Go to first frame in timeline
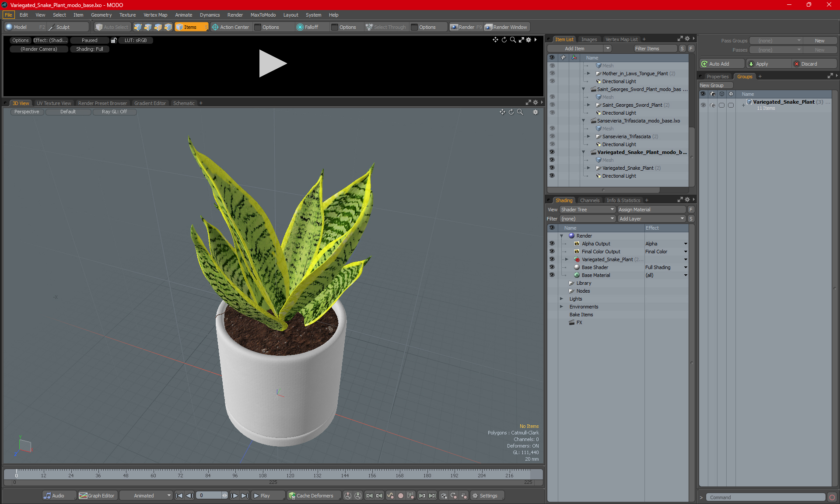This screenshot has height=504, width=840. coord(179,496)
